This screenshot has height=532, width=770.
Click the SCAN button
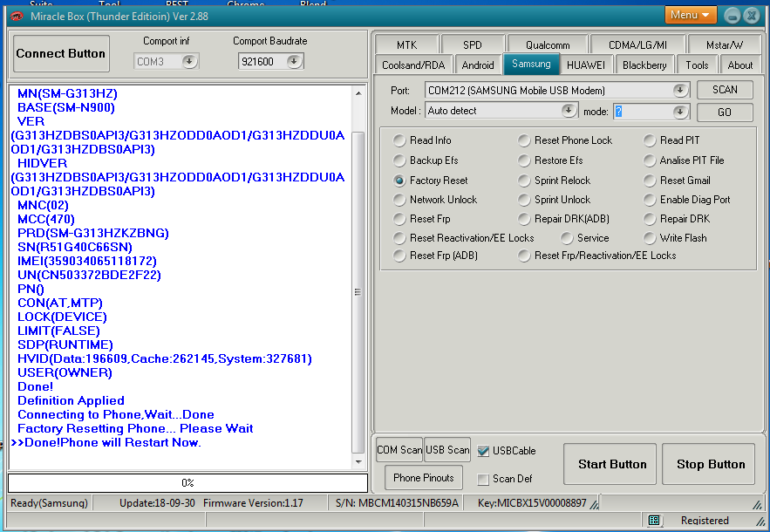pos(725,90)
